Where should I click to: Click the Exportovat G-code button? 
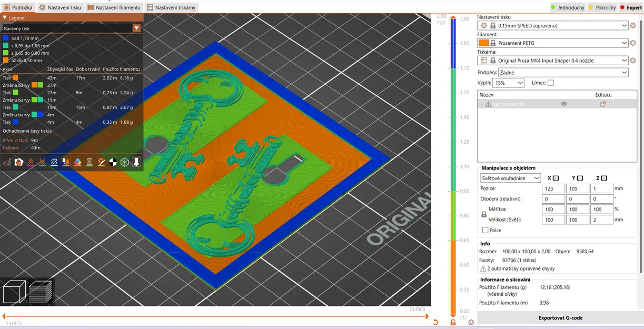(x=560, y=318)
